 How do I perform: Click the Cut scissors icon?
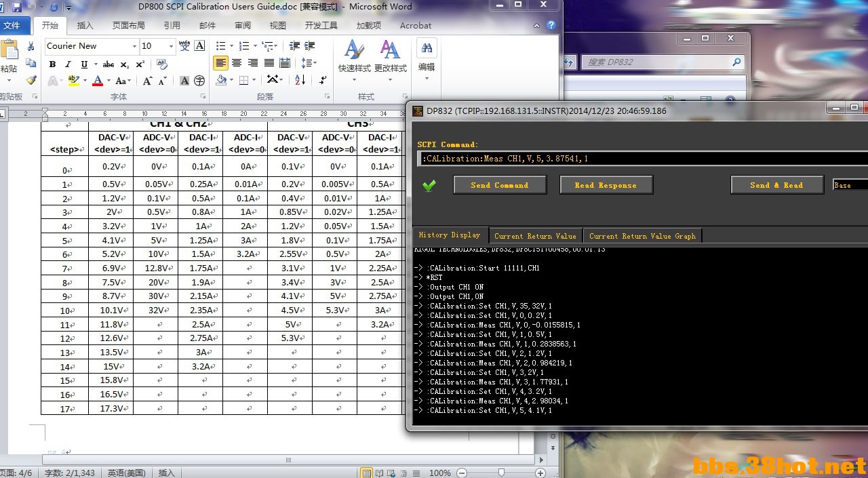31,46
